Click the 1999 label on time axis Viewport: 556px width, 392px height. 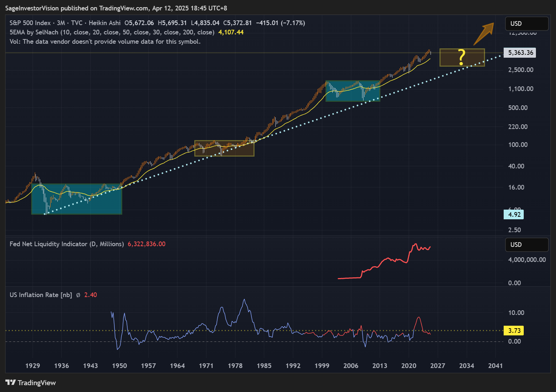pos(322,366)
